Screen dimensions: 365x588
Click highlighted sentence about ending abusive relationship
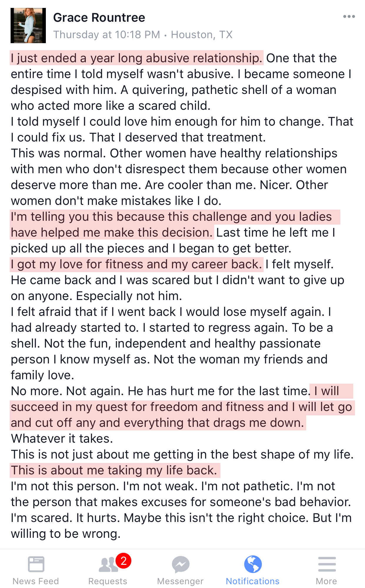[x=136, y=58]
